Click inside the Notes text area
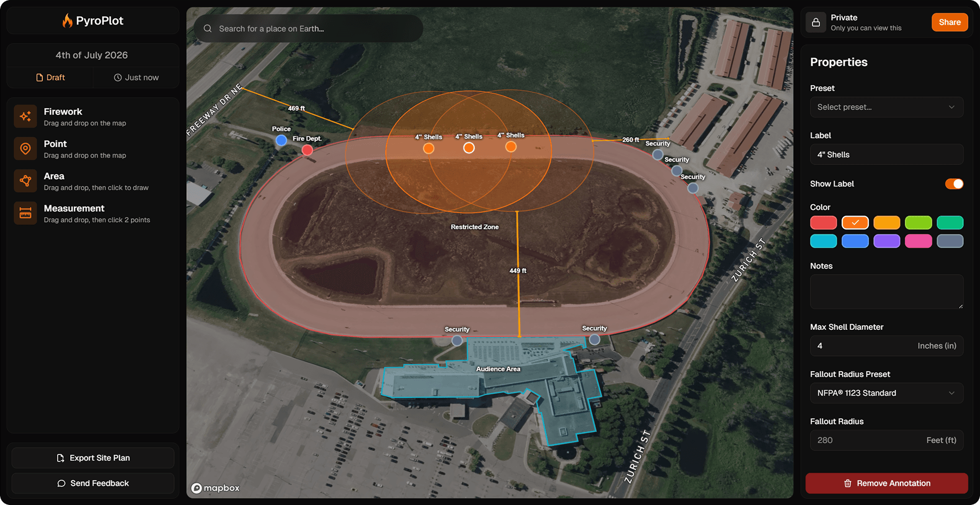The height and width of the screenshot is (505, 980). 886,292
